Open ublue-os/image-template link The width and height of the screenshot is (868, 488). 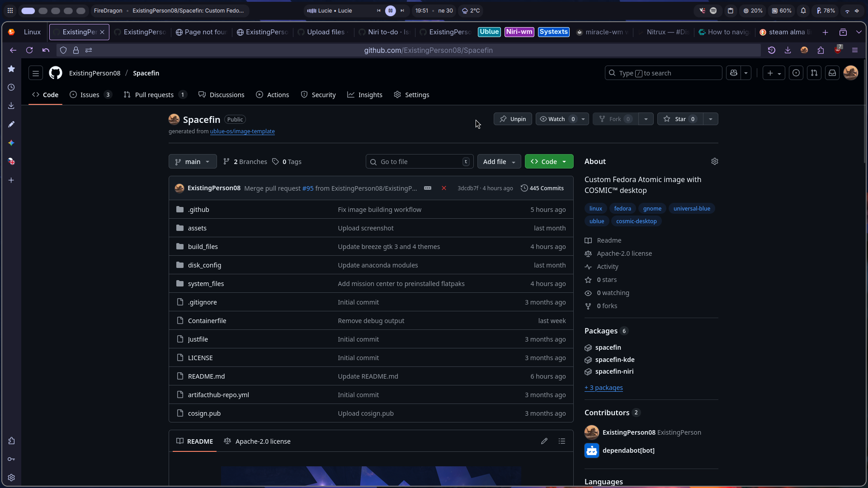coord(242,131)
